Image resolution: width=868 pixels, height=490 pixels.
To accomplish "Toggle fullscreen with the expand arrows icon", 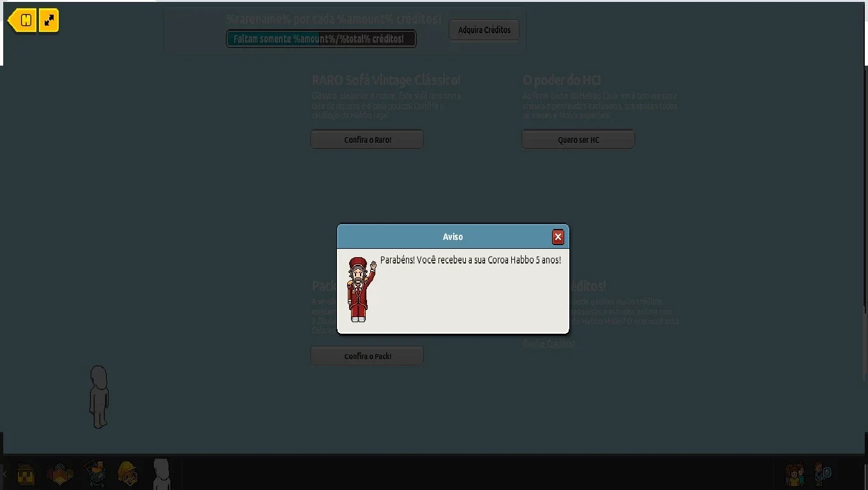I will [x=49, y=20].
